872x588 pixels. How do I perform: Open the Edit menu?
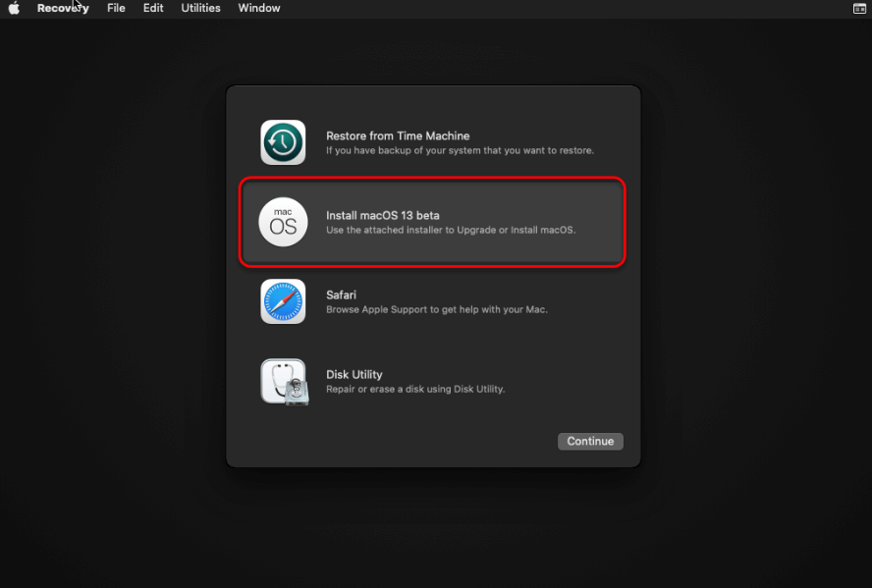pos(153,8)
